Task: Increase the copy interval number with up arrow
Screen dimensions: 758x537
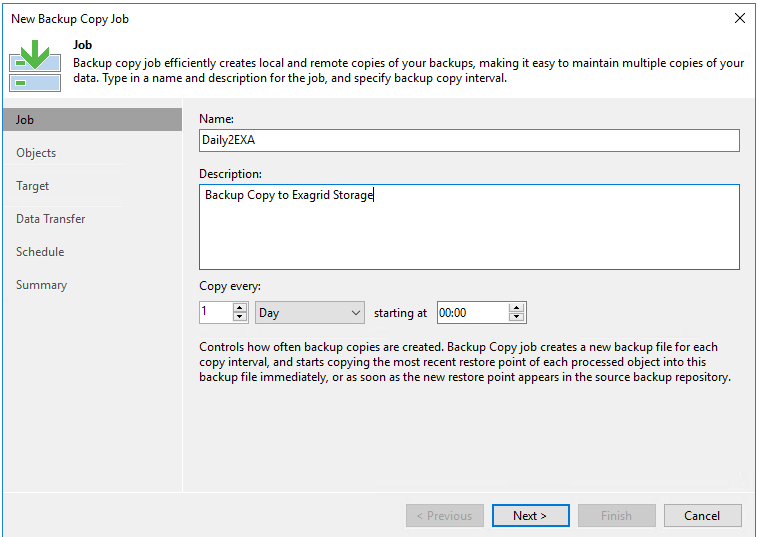Action: (240, 307)
